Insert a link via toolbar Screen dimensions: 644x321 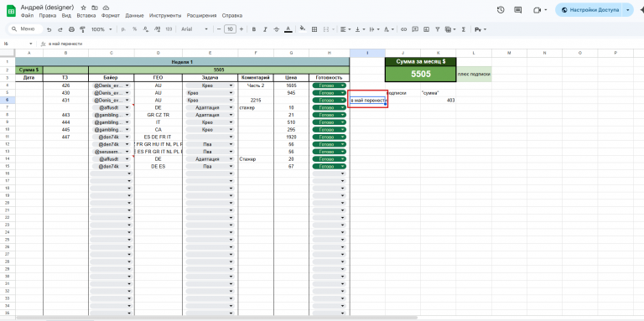pos(403,29)
